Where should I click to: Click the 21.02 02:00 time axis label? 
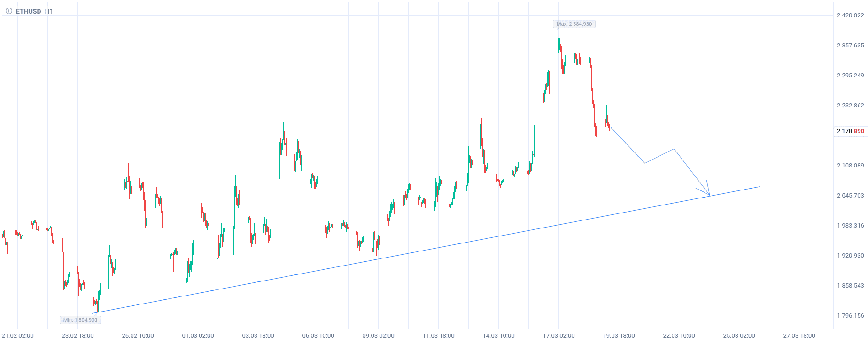[18, 336]
